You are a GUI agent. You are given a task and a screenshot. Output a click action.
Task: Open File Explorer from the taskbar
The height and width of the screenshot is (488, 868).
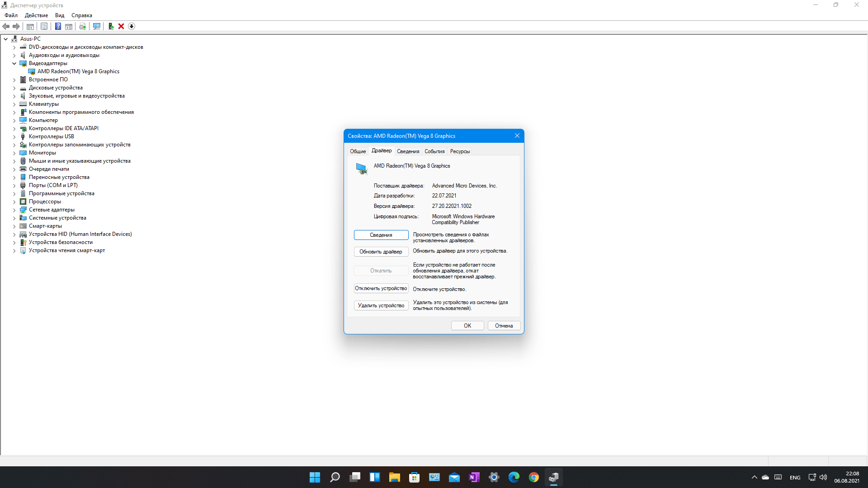[x=395, y=477]
